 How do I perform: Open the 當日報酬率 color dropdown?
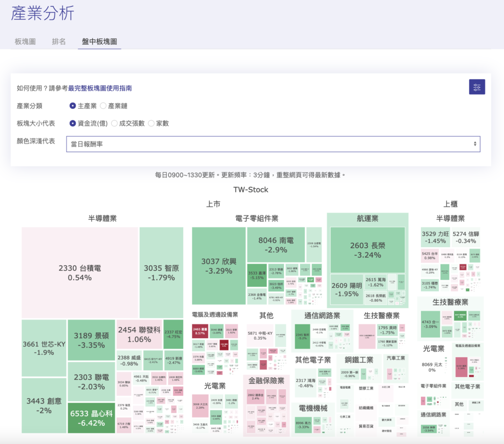point(273,144)
